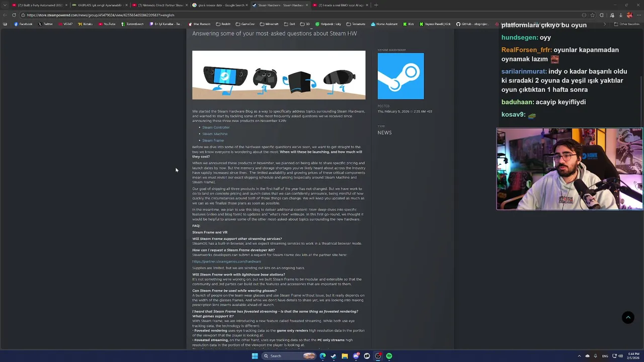
Task: Go back using the browser back arrow
Action: pos(5,15)
